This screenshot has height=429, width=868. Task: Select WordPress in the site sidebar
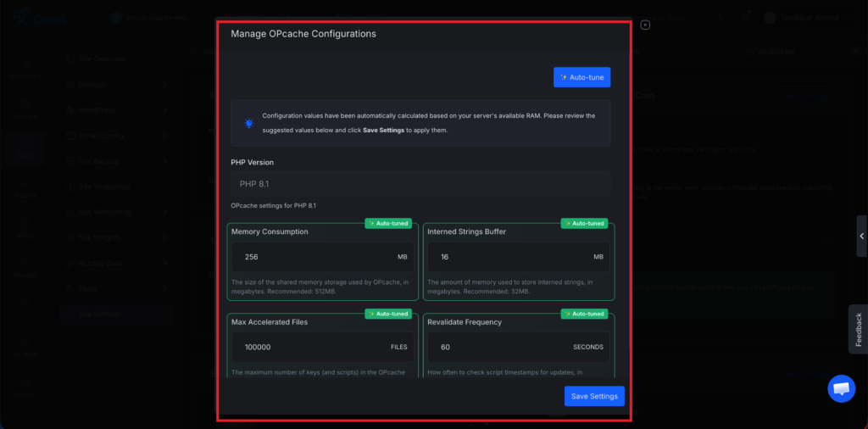click(97, 110)
